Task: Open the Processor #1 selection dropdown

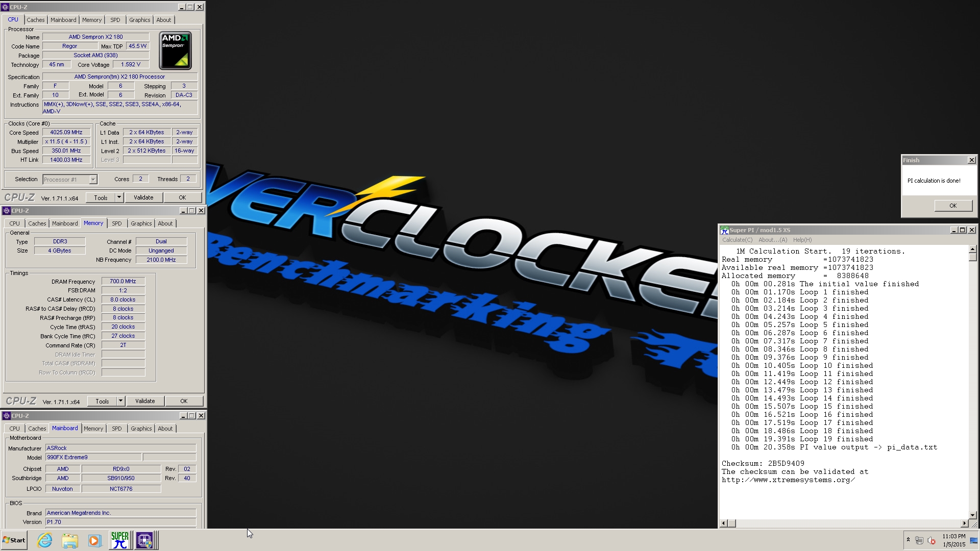Action: click(x=70, y=180)
